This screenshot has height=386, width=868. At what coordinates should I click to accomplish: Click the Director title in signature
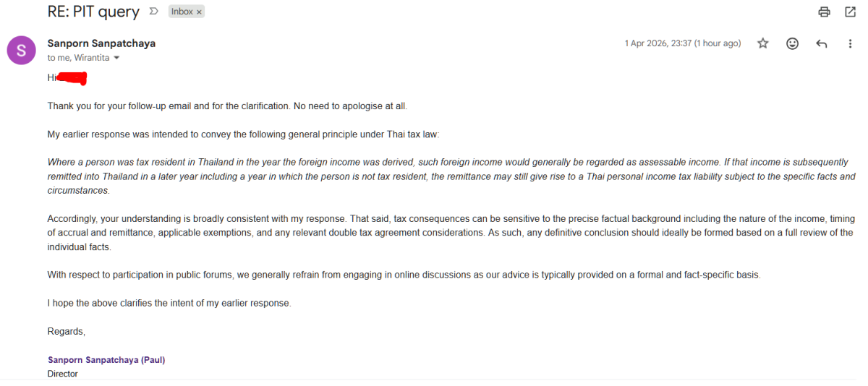(63, 374)
